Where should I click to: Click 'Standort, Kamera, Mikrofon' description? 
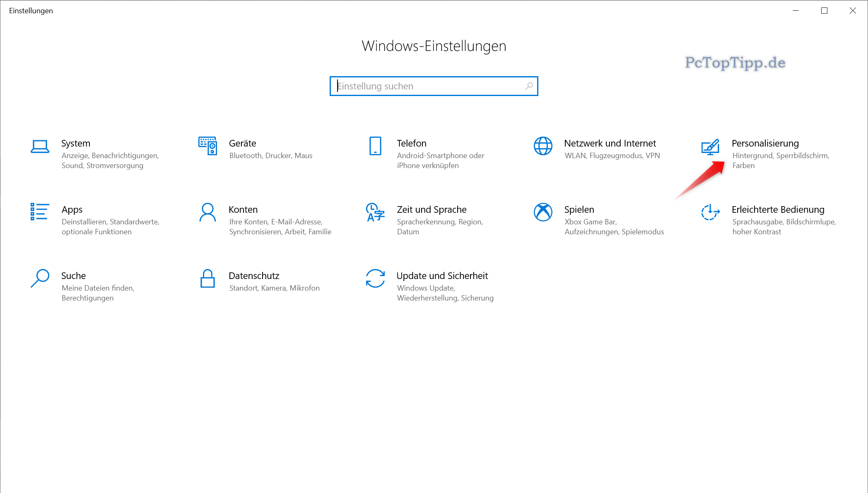[x=274, y=288]
